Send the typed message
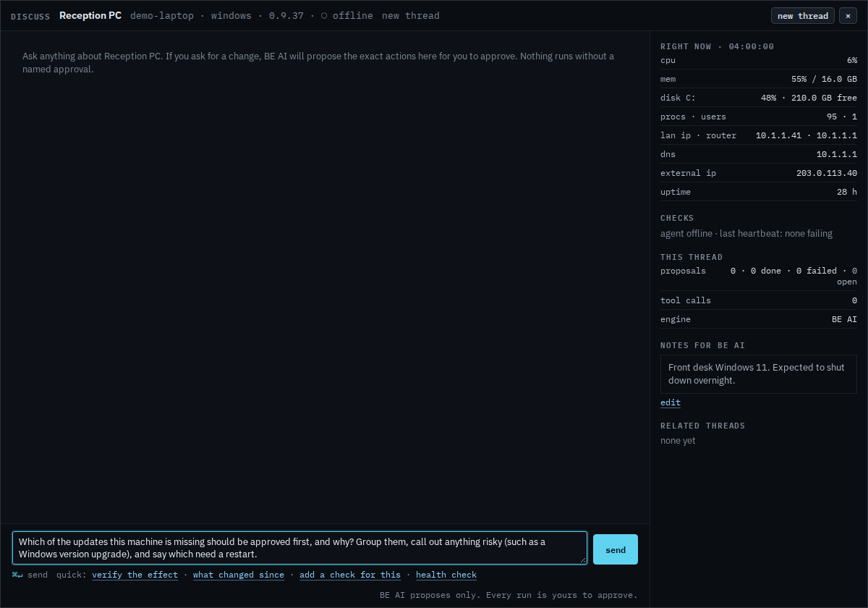This screenshot has height=608, width=868. 616,549
